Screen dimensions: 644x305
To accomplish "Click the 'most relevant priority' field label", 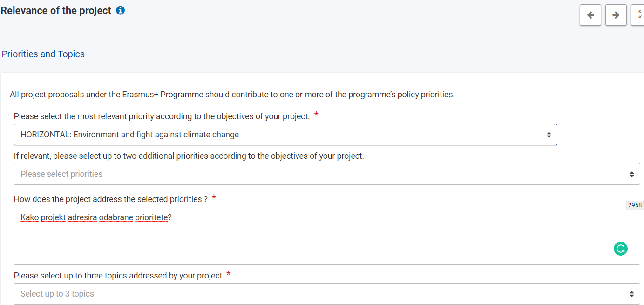I will pyautogui.click(x=162, y=116).
